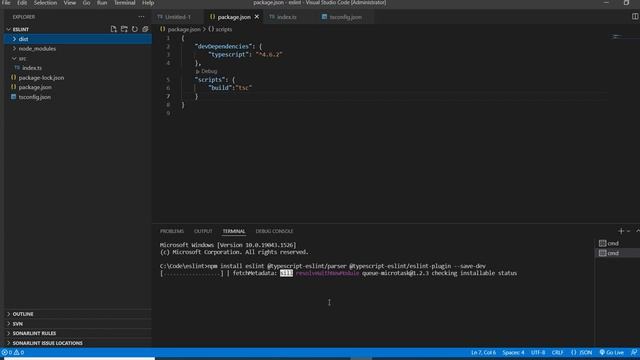The width and height of the screenshot is (640, 360).
Task: Click the New Folder icon in Explorer
Action: 124,29
